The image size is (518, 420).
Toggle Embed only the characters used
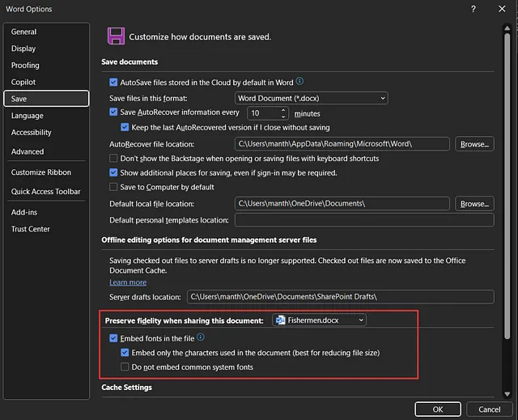pyautogui.click(x=125, y=353)
